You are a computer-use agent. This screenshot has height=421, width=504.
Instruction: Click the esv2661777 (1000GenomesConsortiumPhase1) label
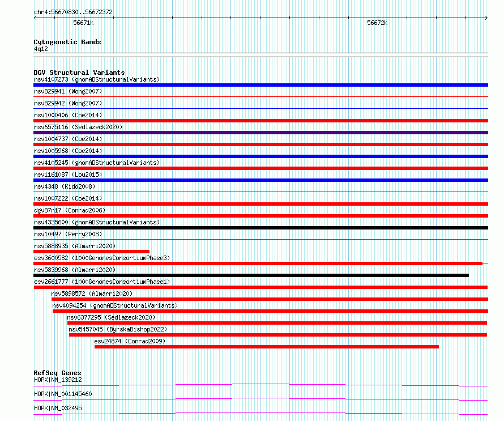102,282
